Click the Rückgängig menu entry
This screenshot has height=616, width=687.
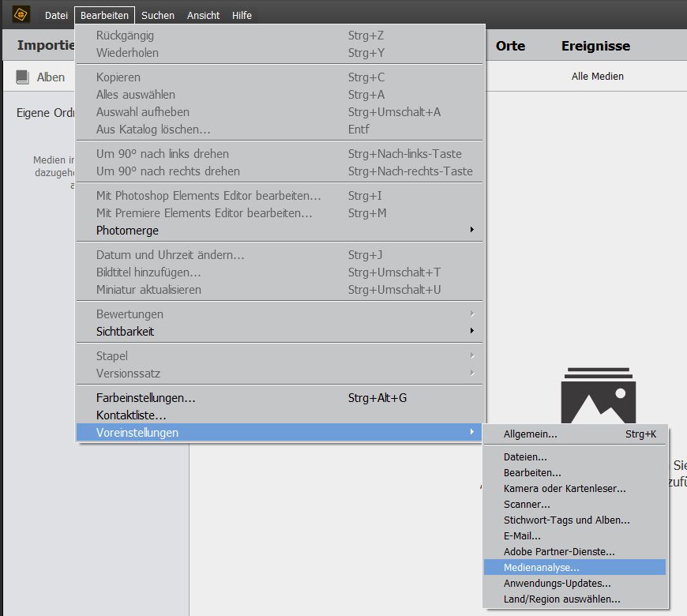pos(280,36)
